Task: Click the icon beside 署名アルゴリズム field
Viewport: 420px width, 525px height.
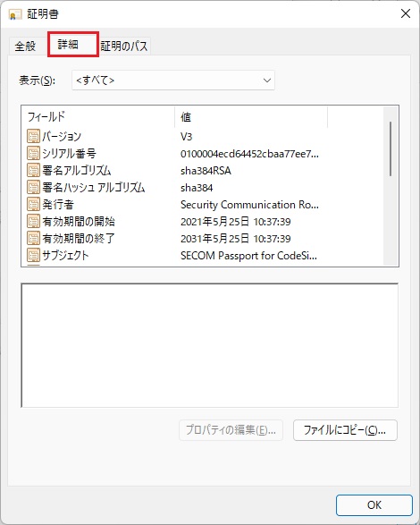Action: (33, 171)
